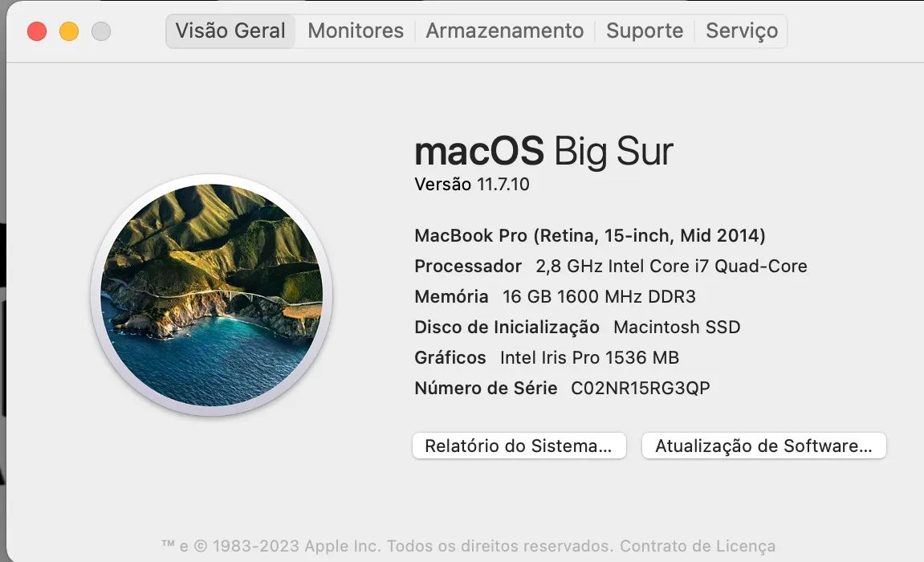Open the Contrato de Licença link
924x562 pixels.
697,545
